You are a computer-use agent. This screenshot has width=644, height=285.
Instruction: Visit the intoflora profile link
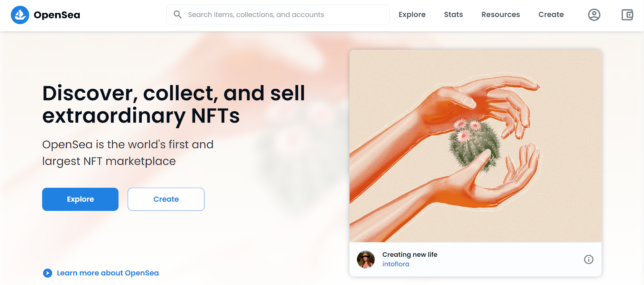(396, 264)
